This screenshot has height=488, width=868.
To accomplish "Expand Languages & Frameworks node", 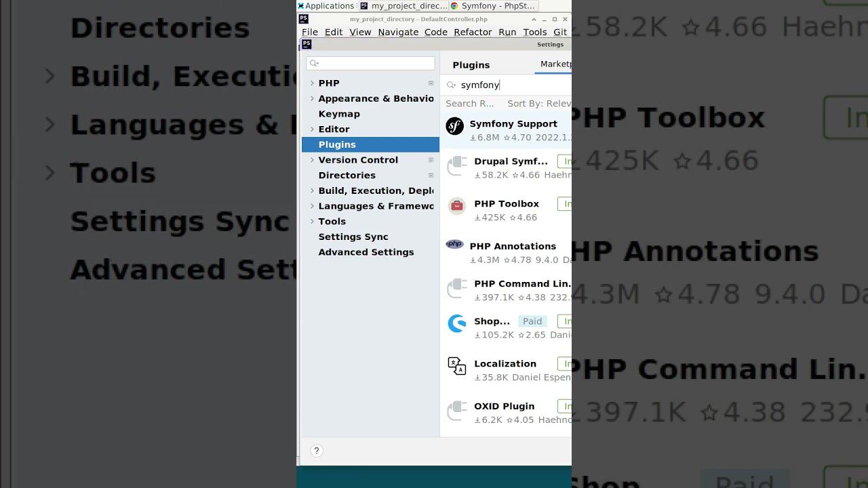I will 312,206.
